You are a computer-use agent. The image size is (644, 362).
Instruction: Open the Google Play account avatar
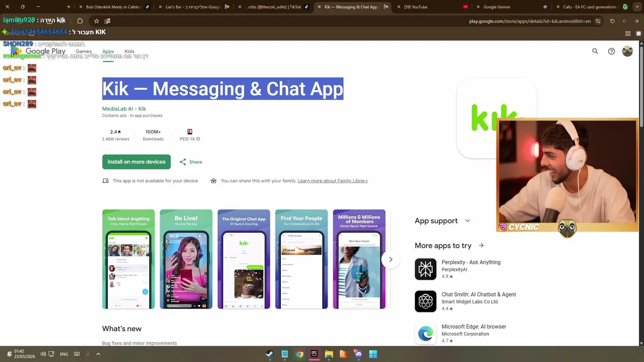click(627, 51)
